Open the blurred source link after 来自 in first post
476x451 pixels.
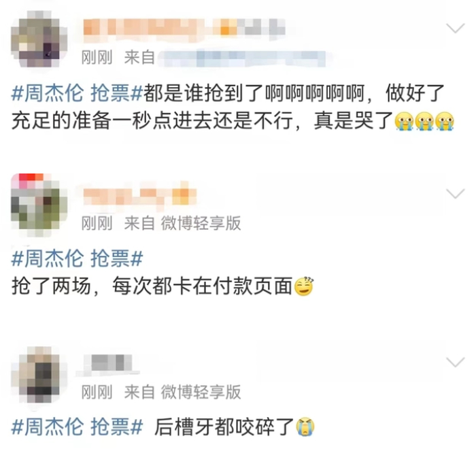243,58
